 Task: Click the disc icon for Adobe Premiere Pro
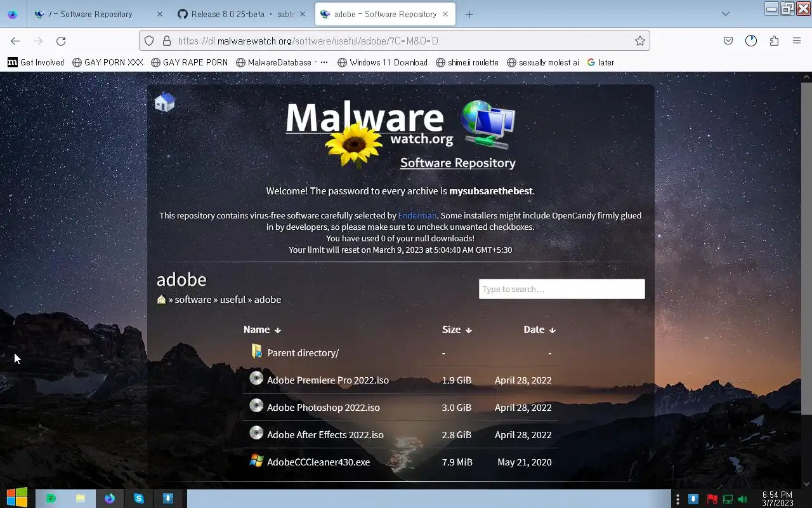(x=256, y=378)
